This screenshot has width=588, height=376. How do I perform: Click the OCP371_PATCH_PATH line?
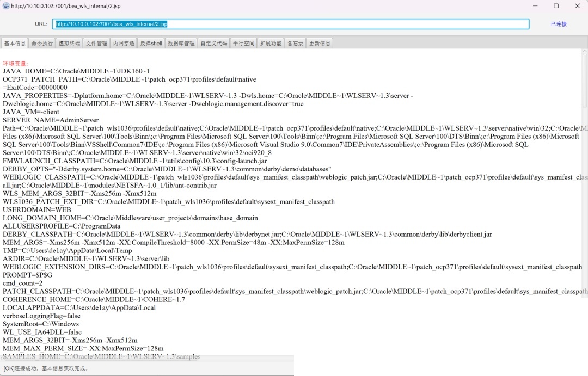point(130,79)
